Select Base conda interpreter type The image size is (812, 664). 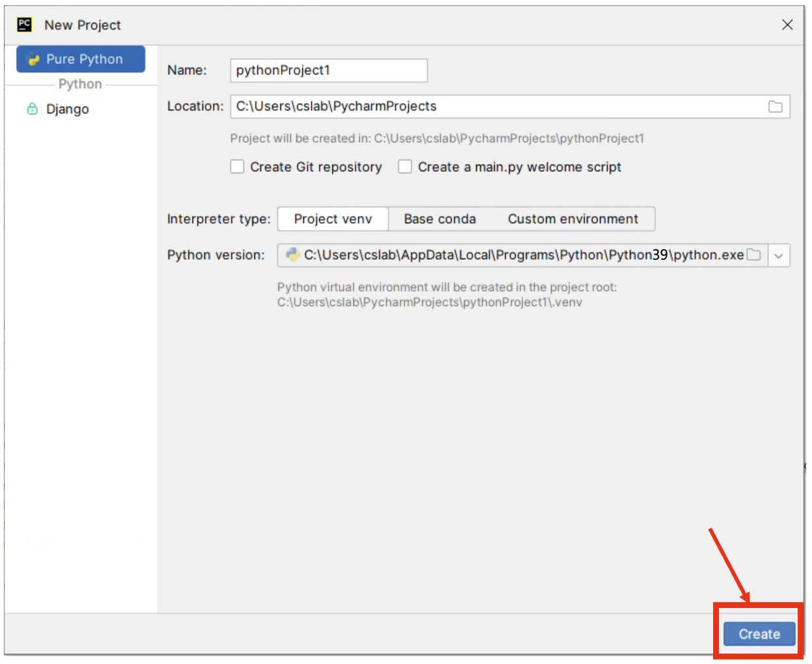(440, 219)
